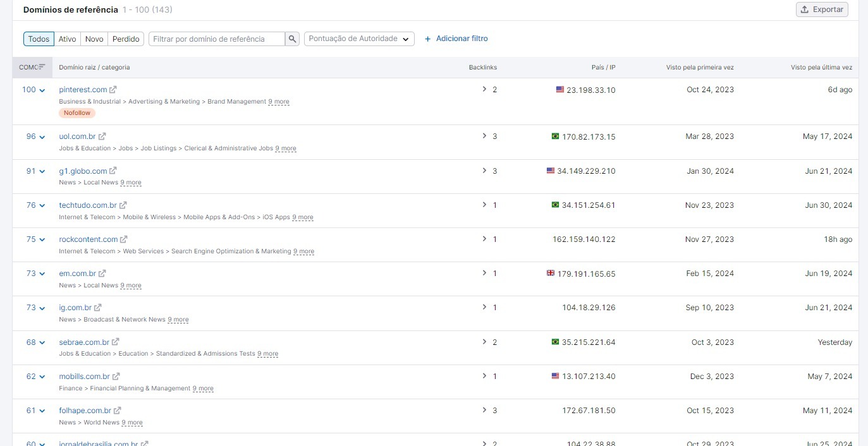Open techtudo.com.br external link icon
The image size is (868, 446).
(x=123, y=205)
